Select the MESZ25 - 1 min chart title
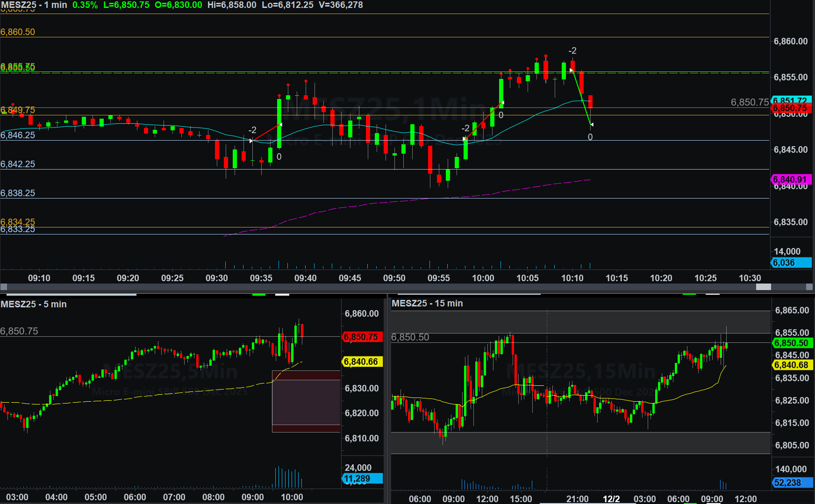The height and width of the screenshot is (504, 815). pos(34,5)
